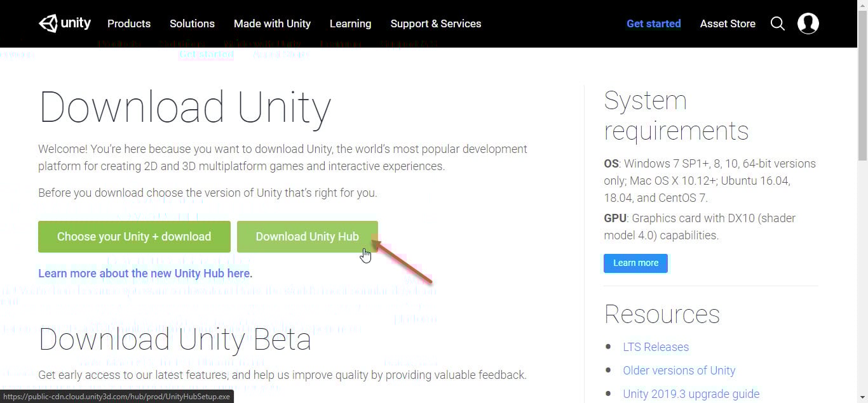868x403 pixels.
Task: Click the Download Unity Hub button
Action: 307,237
